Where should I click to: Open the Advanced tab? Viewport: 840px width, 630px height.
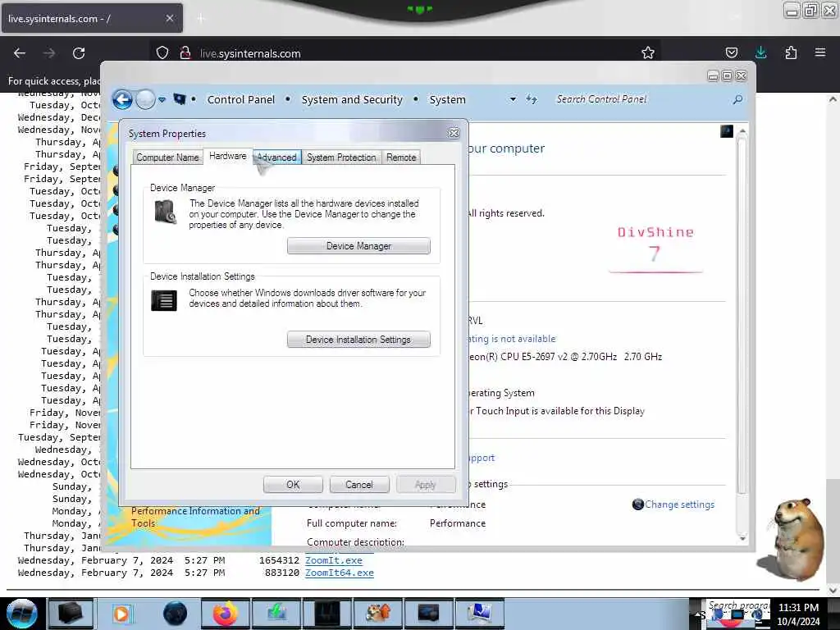click(x=276, y=157)
